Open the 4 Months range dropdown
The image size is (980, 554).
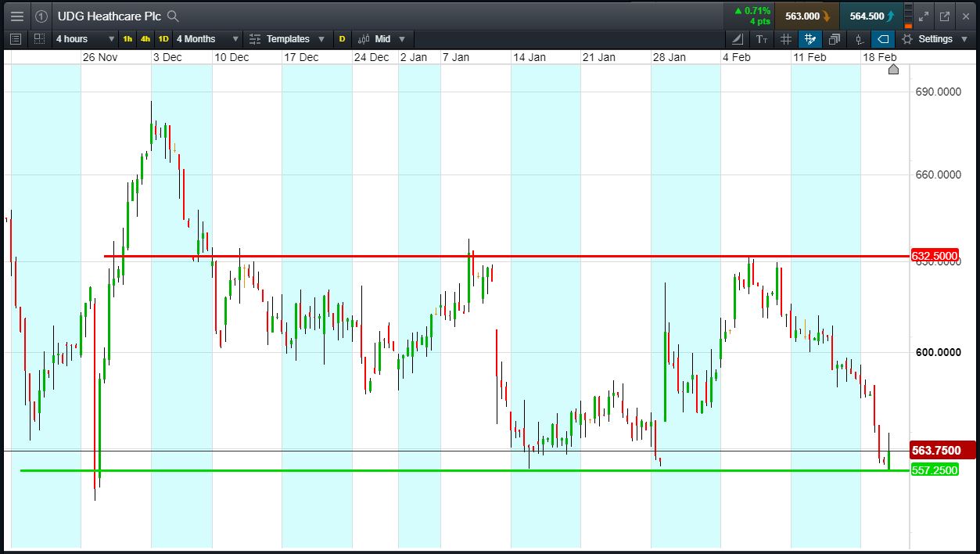pos(207,38)
